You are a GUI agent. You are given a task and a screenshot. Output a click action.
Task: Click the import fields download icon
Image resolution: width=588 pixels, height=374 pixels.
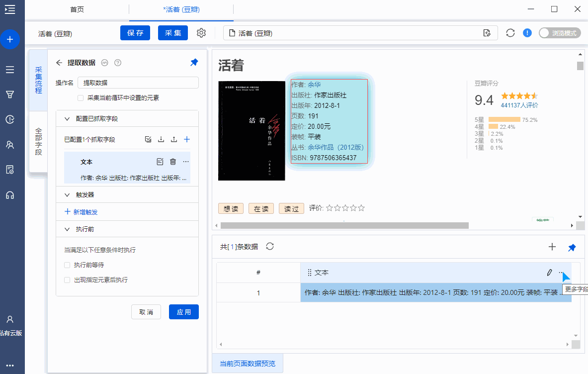(161, 139)
